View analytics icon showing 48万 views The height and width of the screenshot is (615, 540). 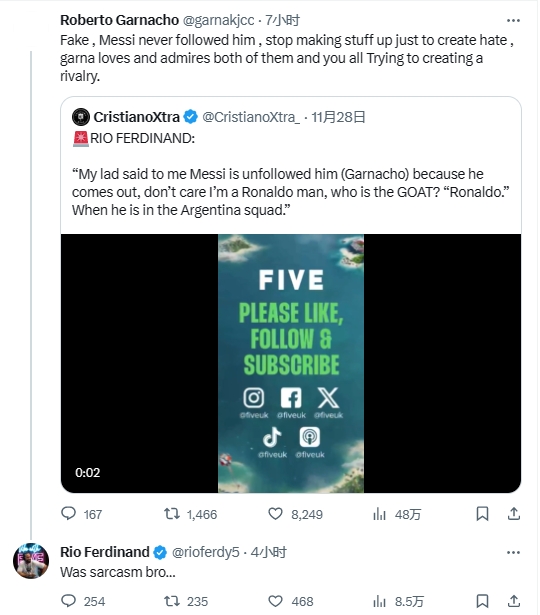379,513
